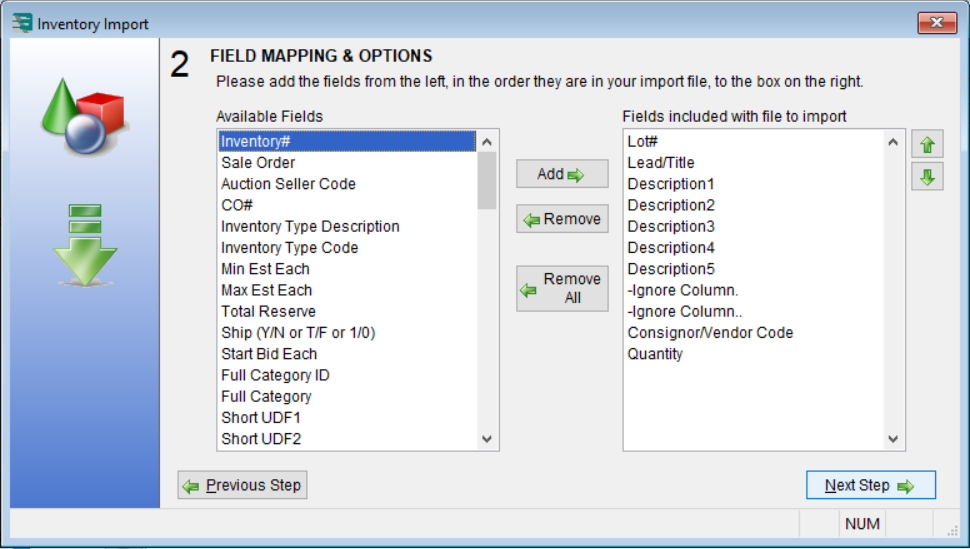Image resolution: width=970 pixels, height=549 pixels.
Task: Click the green import arrow graphic
Action: click(x=84, y=244)
